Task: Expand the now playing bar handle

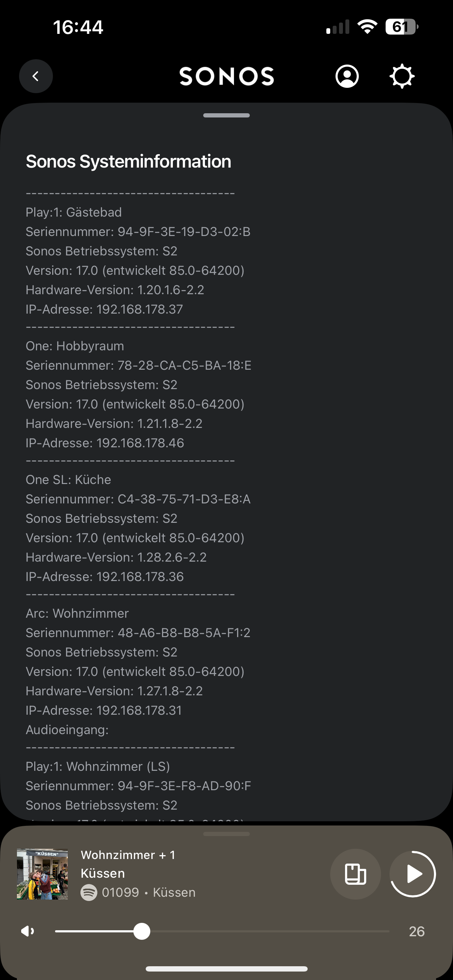Action: click(226, 834)
